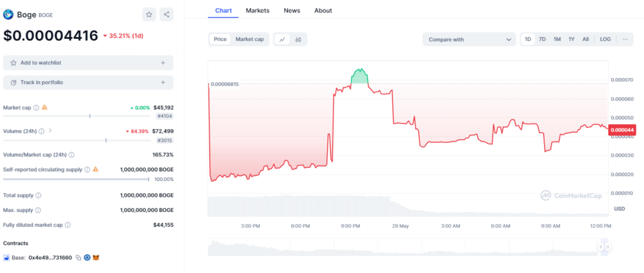Open the Compare with dropdown
The height and width of the screenshot is (273, 644).
pos(469,40)
